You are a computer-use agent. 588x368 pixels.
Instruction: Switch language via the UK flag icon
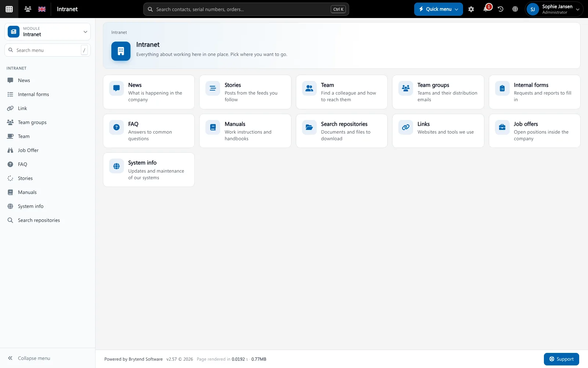[42, 9]
